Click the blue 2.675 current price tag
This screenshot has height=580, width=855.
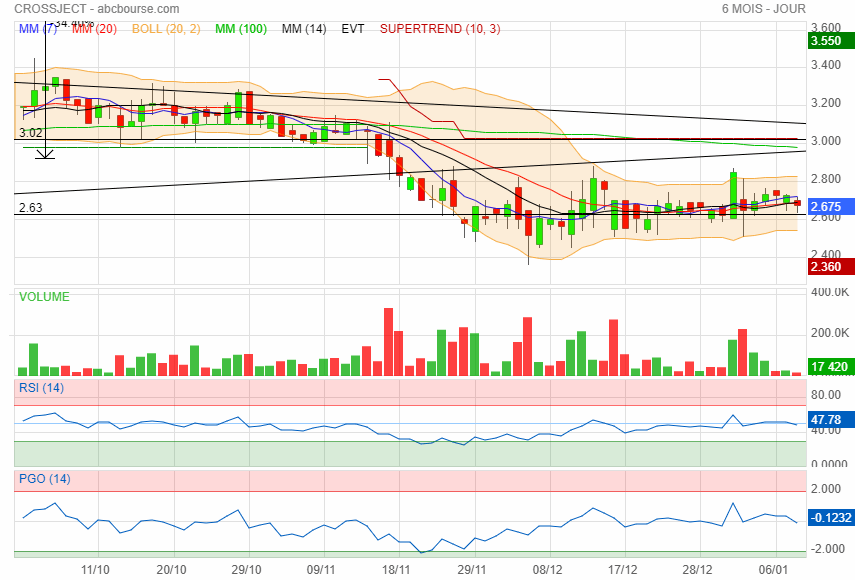(x=830, y=207)
